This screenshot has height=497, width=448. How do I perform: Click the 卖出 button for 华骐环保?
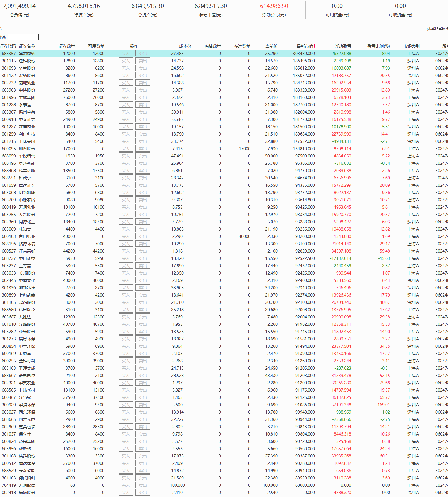click(143, 405)
